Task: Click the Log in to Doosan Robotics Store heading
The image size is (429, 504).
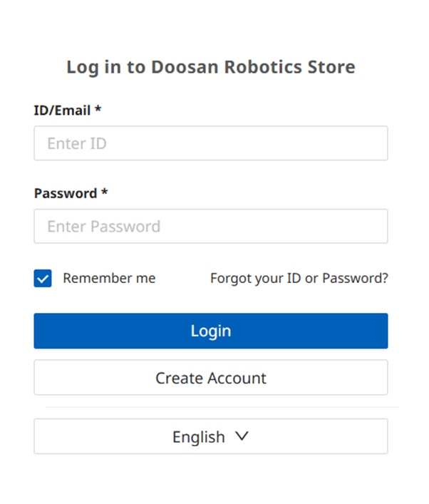Action: [210, 67]
